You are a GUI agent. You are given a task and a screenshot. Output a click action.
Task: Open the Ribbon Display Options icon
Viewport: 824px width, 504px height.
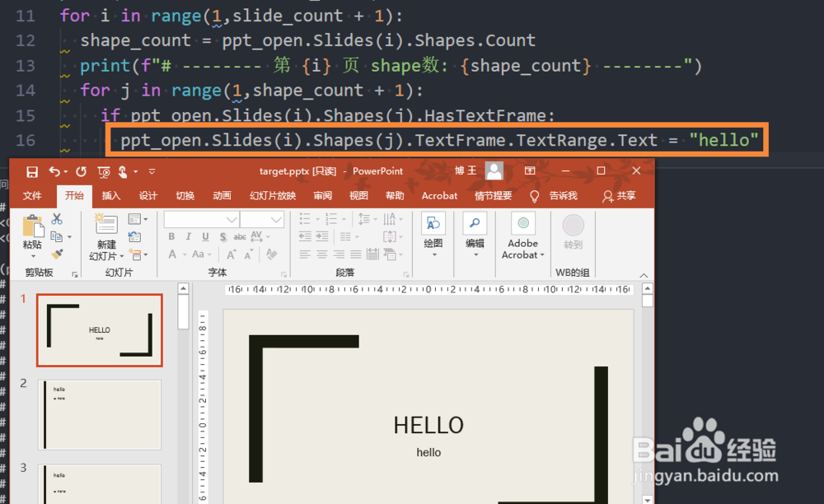tap(530, 171)
